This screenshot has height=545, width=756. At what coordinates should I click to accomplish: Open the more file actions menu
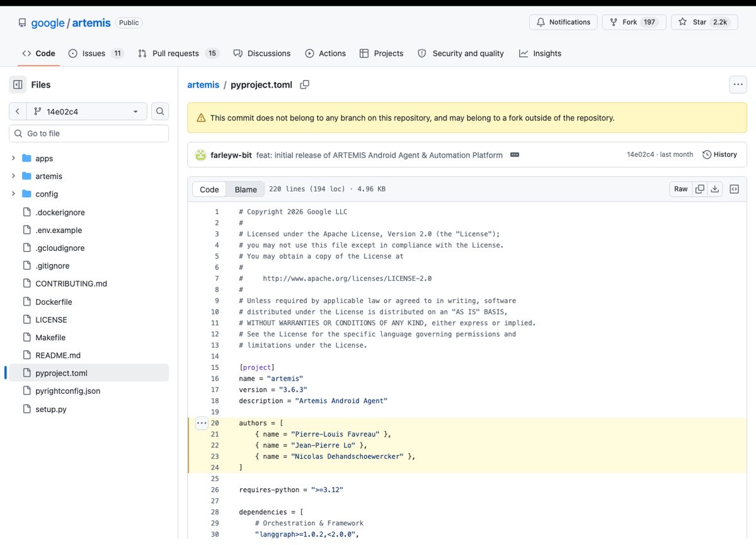pos(738,84)
